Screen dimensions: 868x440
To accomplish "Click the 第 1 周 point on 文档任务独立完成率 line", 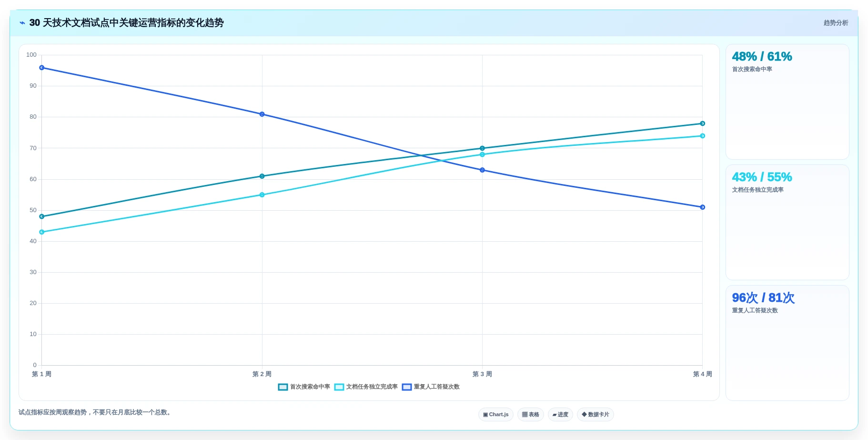I will [42, 232].
